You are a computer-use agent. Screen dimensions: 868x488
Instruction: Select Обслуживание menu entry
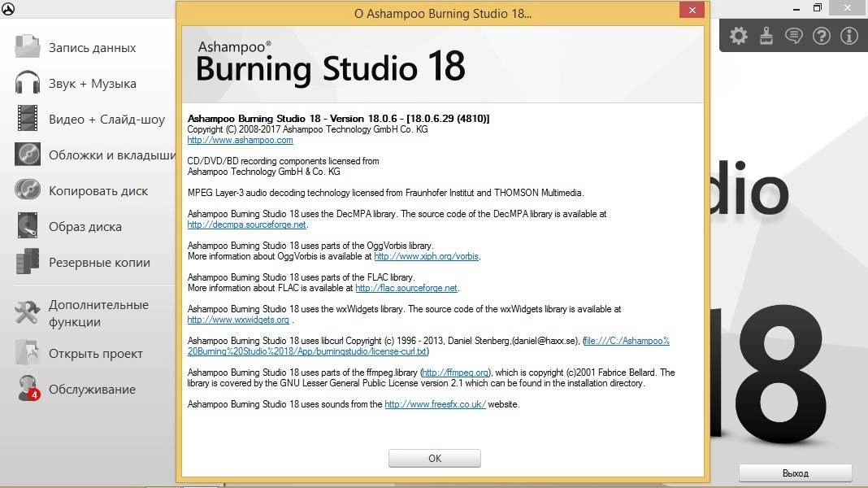(x=93, y=390)
